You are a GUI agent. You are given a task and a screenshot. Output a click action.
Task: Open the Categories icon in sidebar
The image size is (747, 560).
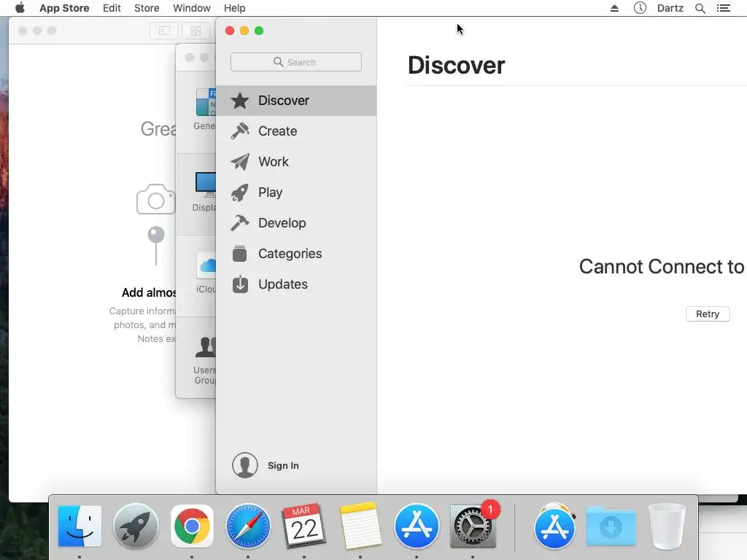(239, 254)
